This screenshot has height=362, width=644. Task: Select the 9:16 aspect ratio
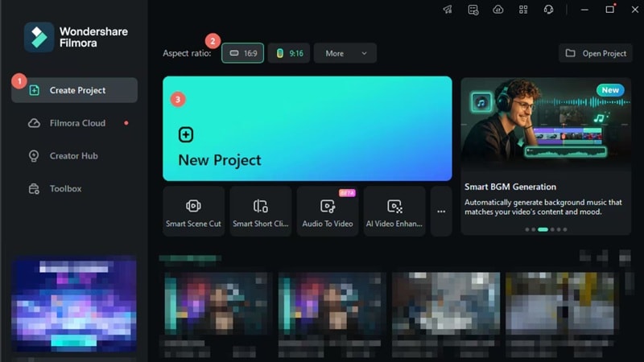pyautogui.click(x=289, y=53)
